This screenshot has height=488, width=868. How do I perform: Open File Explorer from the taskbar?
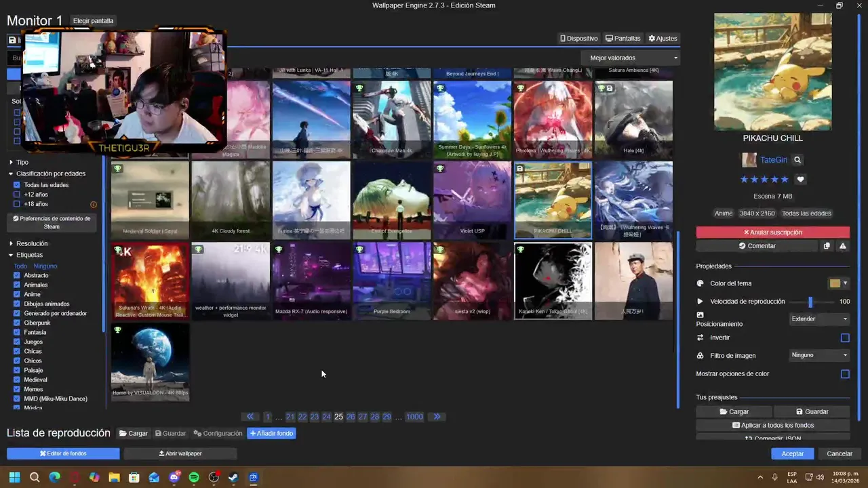[x=114, y=477]
